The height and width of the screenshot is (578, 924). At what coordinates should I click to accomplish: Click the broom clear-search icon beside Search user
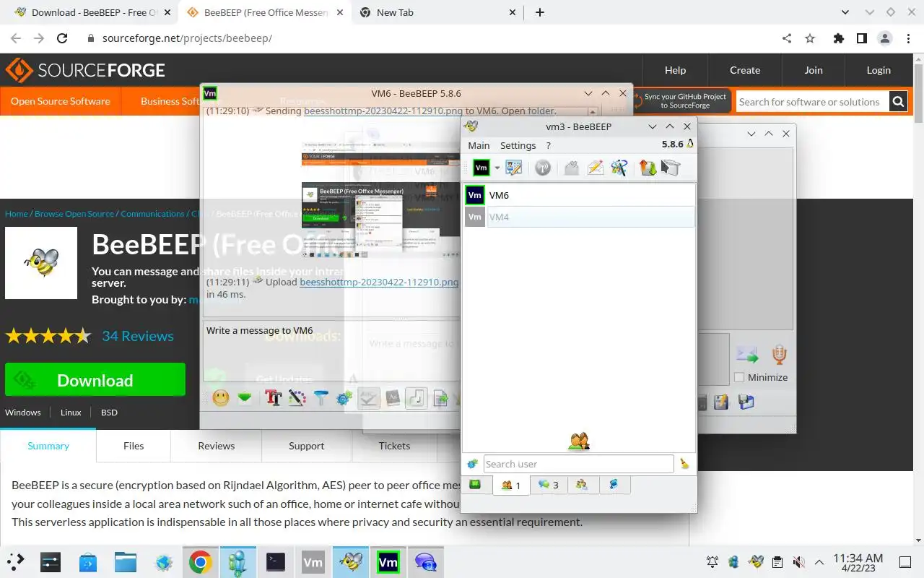tap(684, 464)
